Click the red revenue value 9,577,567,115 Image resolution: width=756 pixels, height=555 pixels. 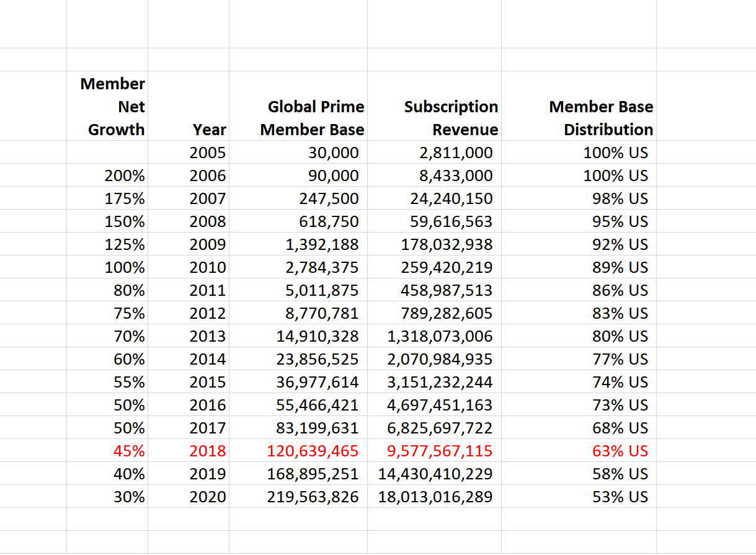coord(435,451)
